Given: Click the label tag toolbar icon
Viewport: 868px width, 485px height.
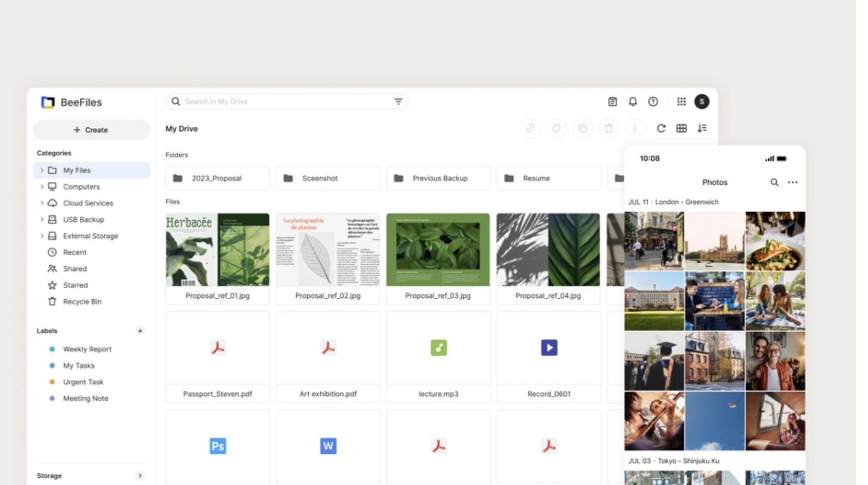Looking at the screenshot, I should point(556,129).
